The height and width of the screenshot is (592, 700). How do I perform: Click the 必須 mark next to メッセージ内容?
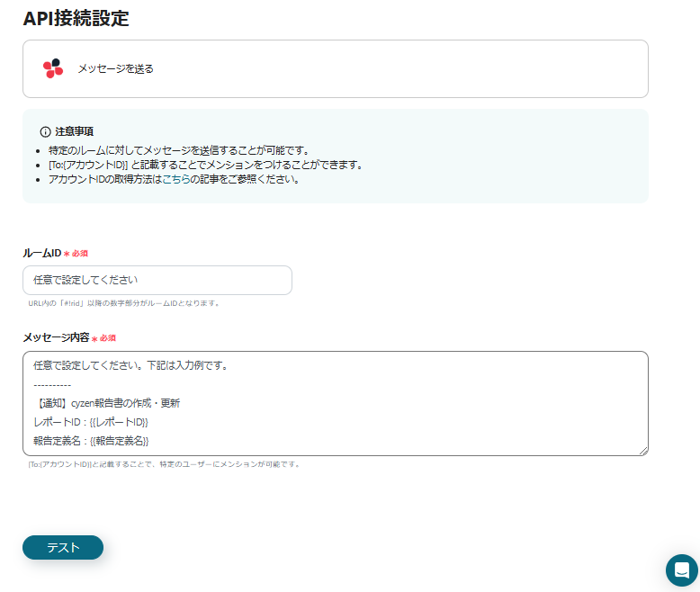[103, 338]
